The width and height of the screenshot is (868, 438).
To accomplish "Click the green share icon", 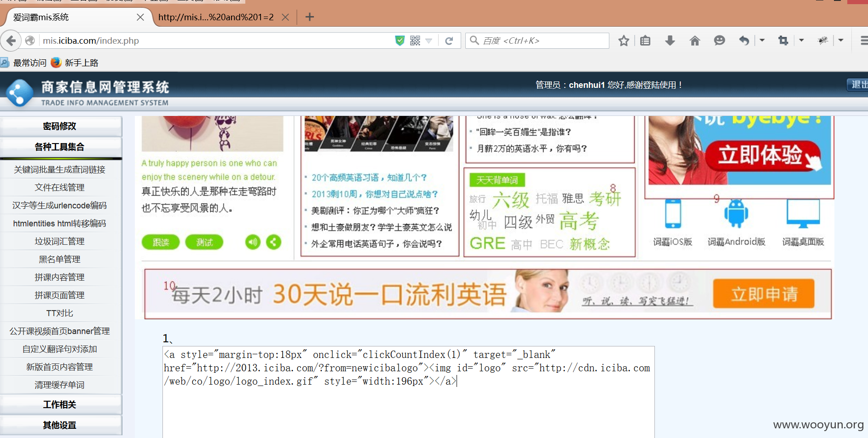I will [273, 242].
